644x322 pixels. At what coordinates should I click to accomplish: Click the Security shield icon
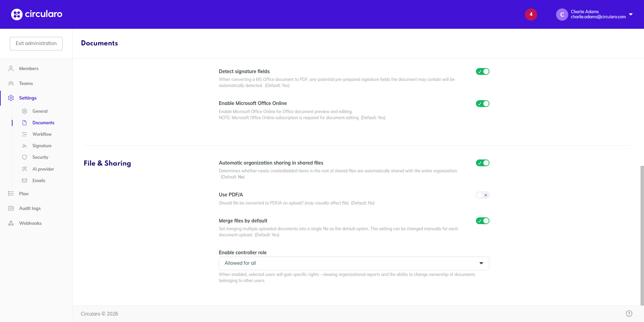point(24,157)
